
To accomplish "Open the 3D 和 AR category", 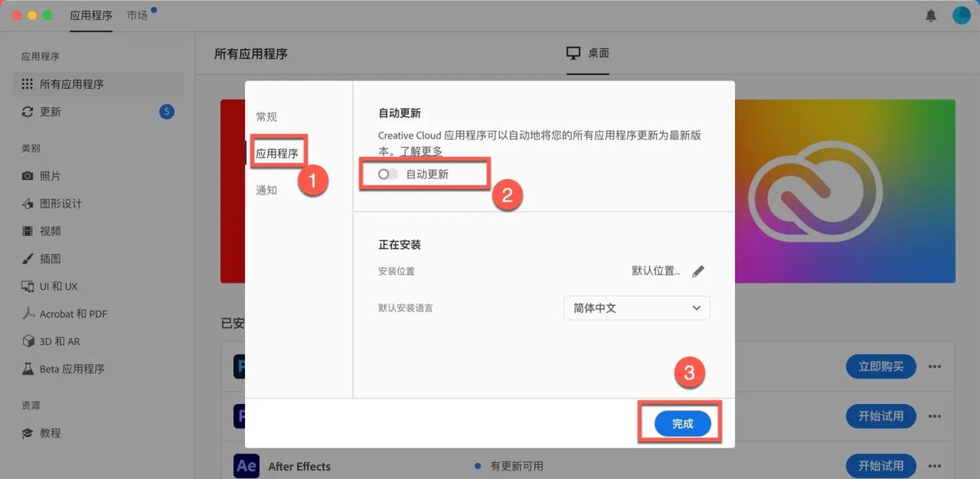I will 57,341.
